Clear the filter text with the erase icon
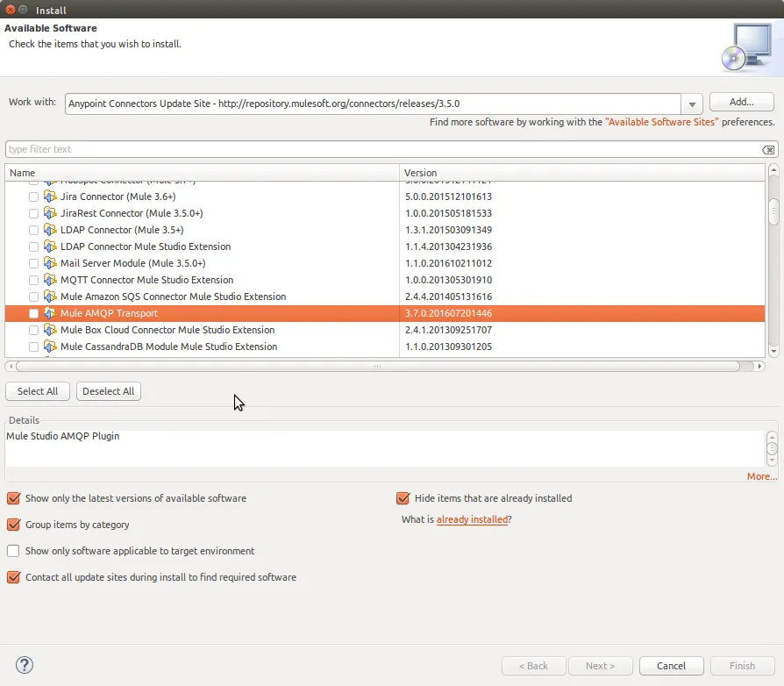 [768, 149]
